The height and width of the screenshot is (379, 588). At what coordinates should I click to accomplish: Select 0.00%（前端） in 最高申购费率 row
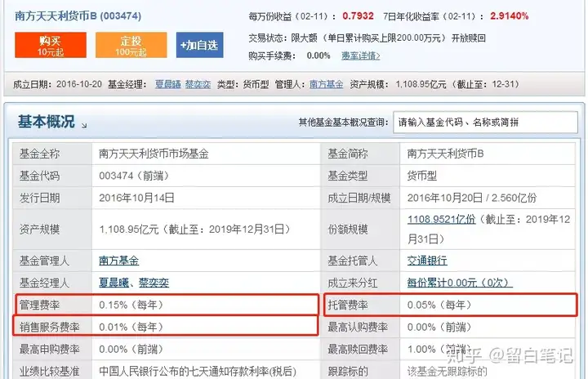click(131, 350)
